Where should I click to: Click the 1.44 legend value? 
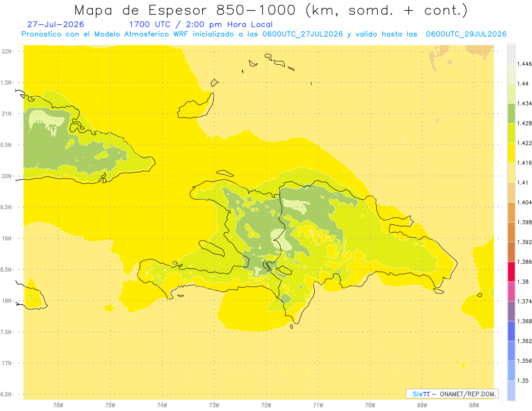coord(523,84)
